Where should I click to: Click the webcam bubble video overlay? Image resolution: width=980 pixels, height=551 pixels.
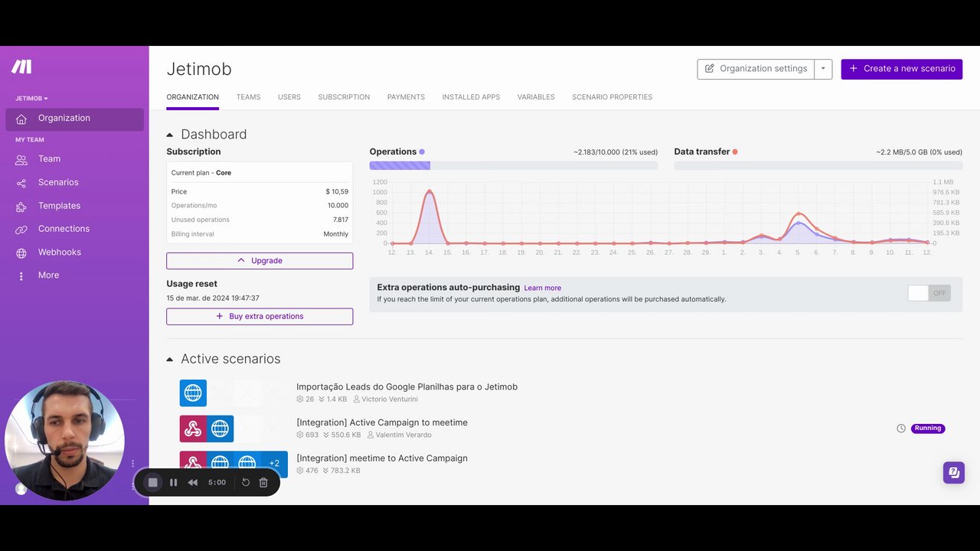64,440
